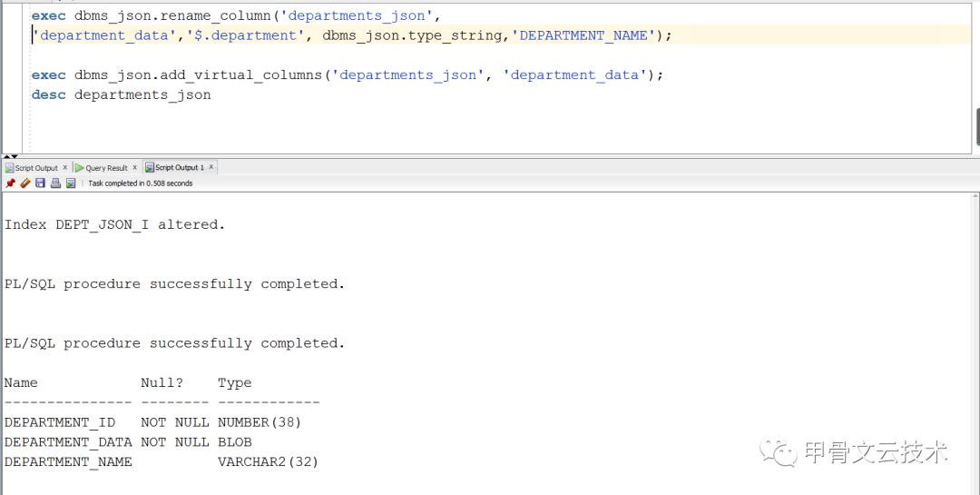980x495 pixels.
Task: Print the script output with the printer icon
Action: (x=55, y=183)
